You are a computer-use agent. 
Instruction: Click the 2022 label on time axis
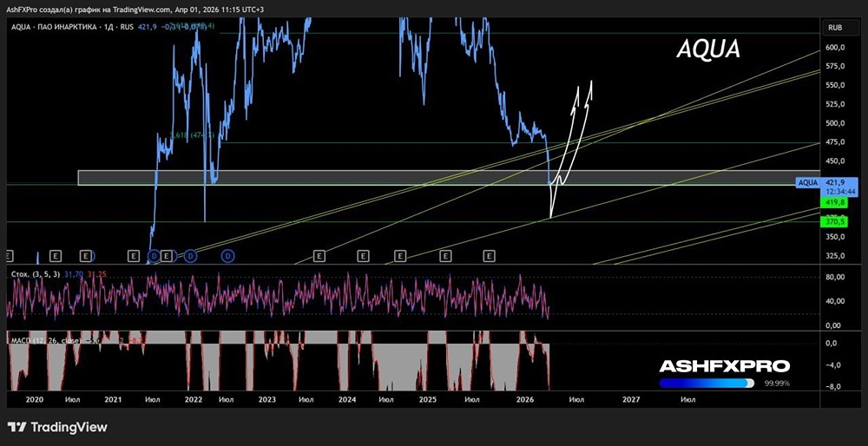(x=194, y=399)
